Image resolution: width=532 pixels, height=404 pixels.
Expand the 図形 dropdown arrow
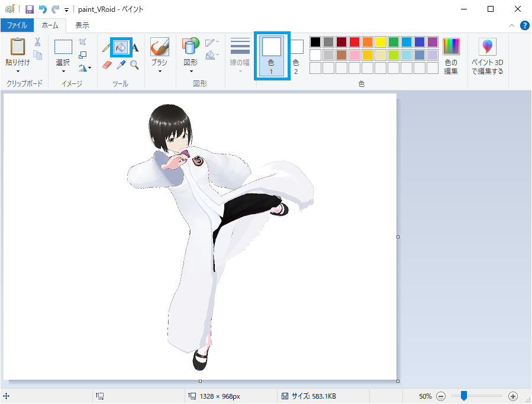(x=191, y=71)
